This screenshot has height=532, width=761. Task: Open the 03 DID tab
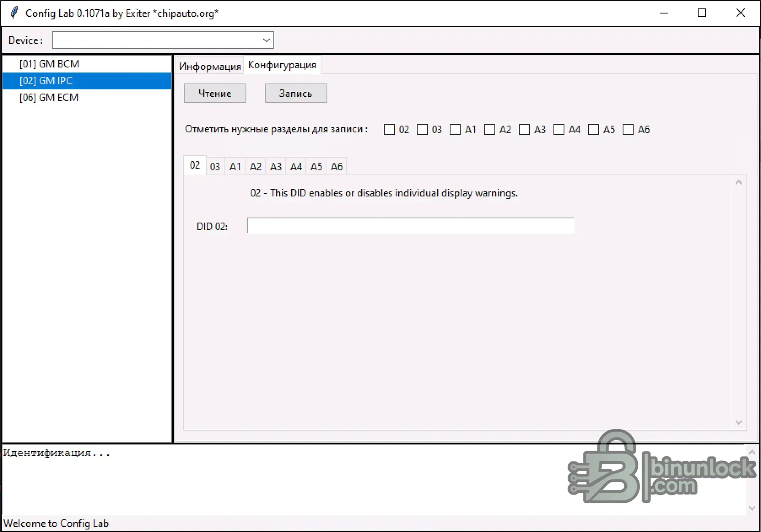coord(215,167)
